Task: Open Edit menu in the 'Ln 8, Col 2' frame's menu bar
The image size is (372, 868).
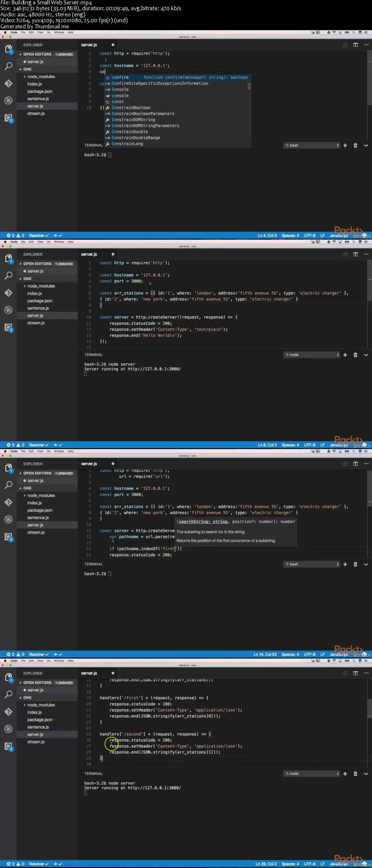Action: coord(31,242)
